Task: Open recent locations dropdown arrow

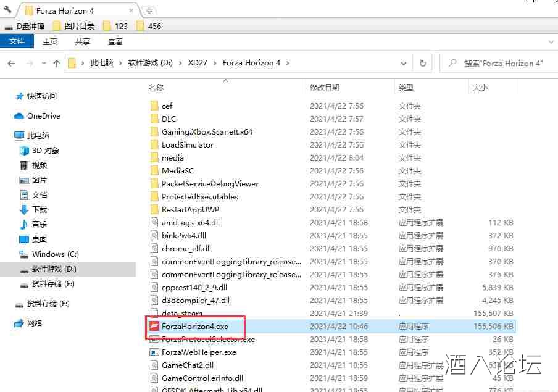Action: (44, 64)
